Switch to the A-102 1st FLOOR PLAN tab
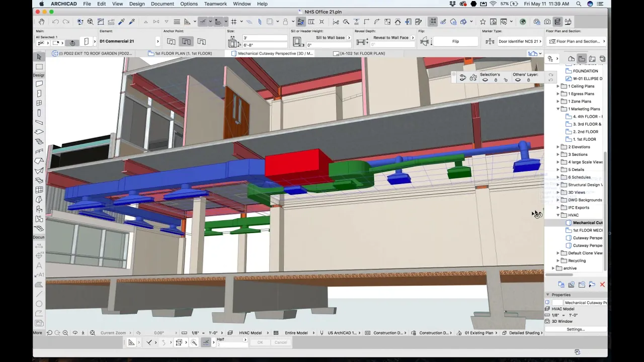This screenshot has height=362, width=644. point(362,53)
